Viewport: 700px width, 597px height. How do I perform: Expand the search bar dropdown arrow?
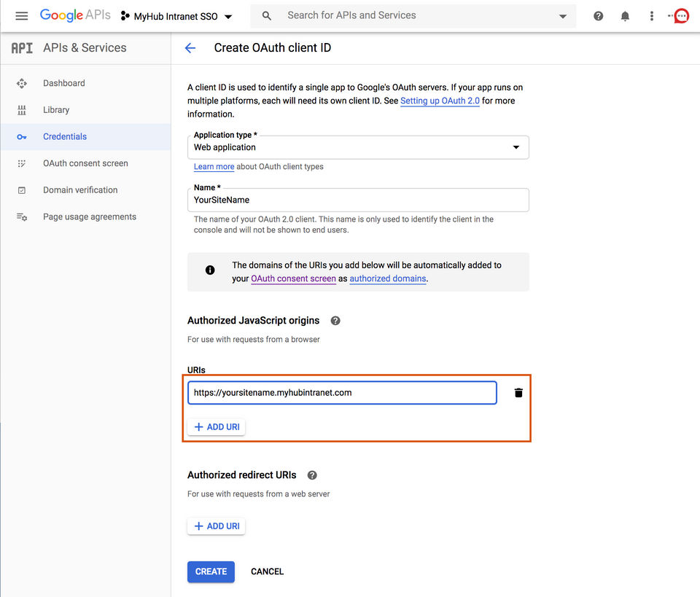click(x=563, y=16)
